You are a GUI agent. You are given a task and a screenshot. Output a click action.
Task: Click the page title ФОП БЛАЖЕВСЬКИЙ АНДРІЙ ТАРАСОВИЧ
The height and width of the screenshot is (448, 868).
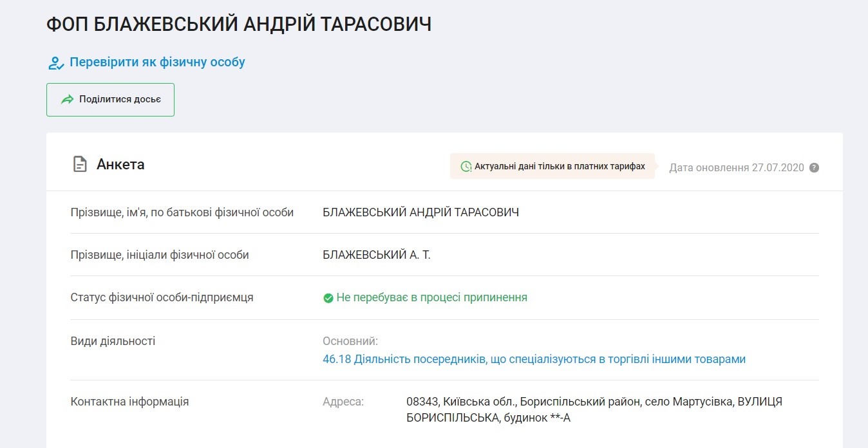[239, 24]
